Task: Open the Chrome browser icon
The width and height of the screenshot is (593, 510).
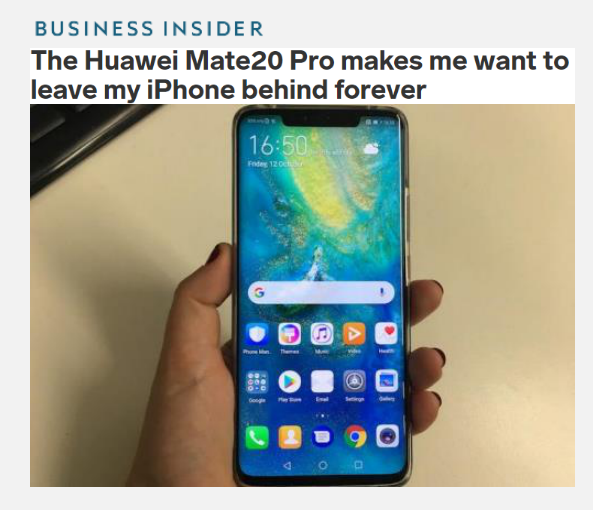Action: [x=355, y=437]
